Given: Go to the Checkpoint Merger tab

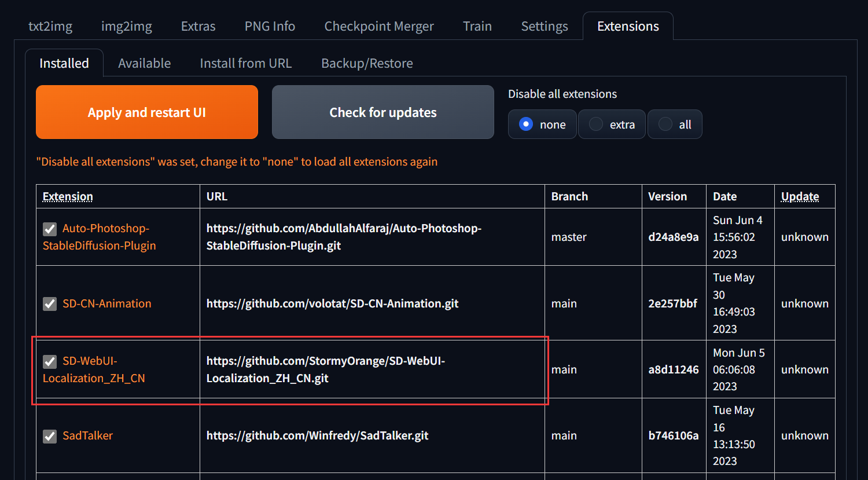Looking at the screenshot, I should (378, 26).
